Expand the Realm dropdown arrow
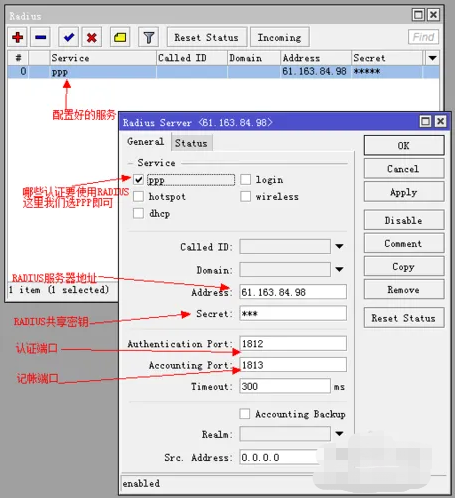Viewport: 455px width, 498px height. pyautogui.click(x=339, y=434)
